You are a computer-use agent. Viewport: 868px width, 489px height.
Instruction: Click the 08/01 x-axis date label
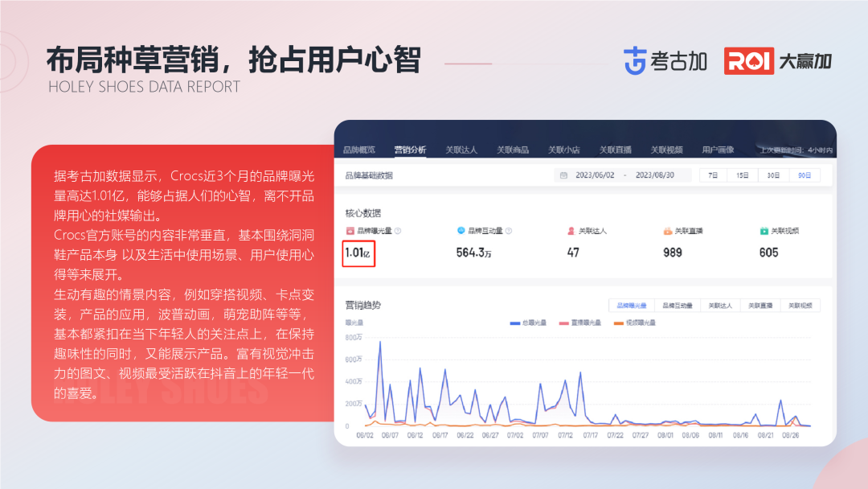click(x=665, y=435)
